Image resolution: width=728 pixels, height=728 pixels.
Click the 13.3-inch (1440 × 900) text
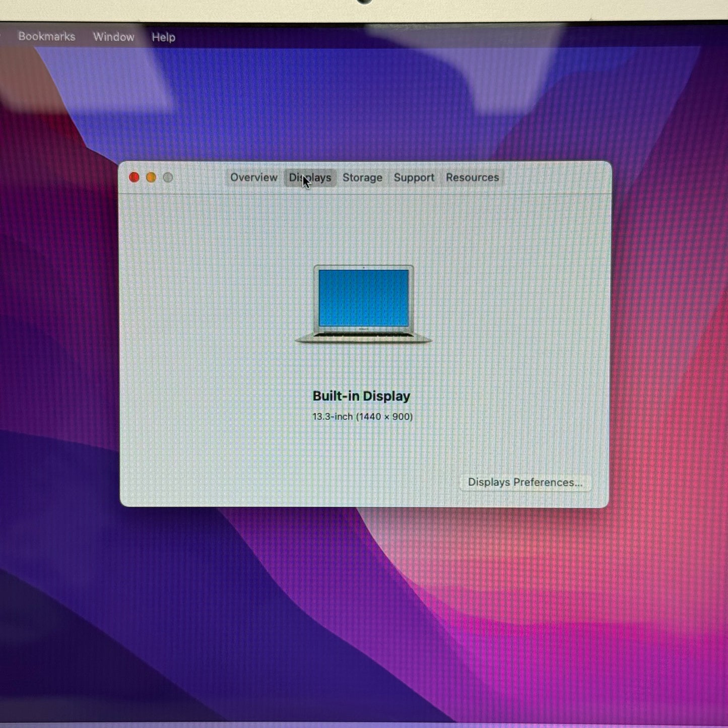pos(362,417)
